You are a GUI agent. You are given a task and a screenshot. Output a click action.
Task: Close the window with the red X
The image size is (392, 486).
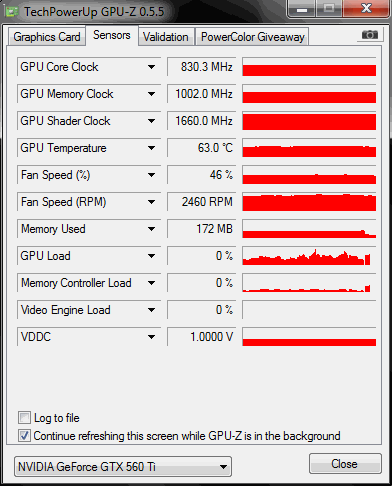pos(366,9)
